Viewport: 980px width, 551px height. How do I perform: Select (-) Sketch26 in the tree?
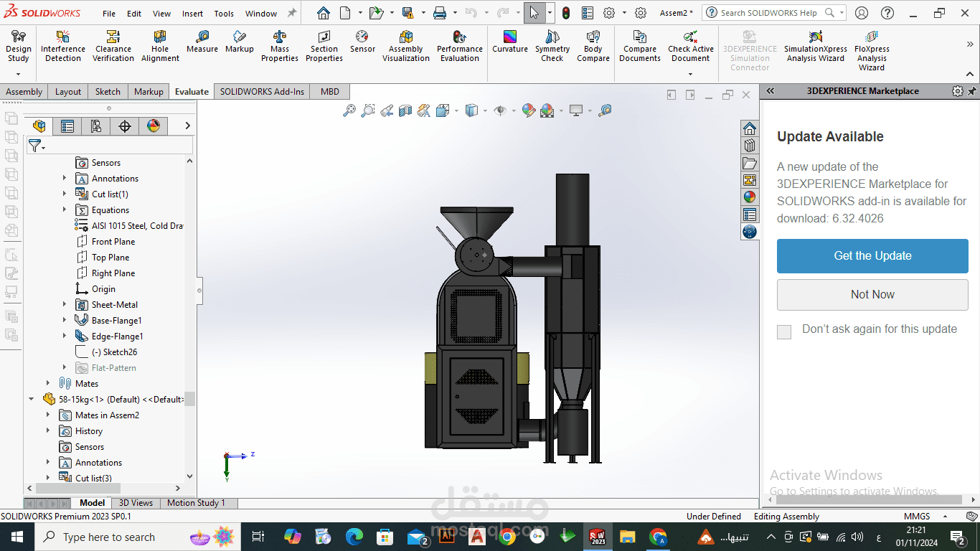pyautogui.click(x=114, y=352)
